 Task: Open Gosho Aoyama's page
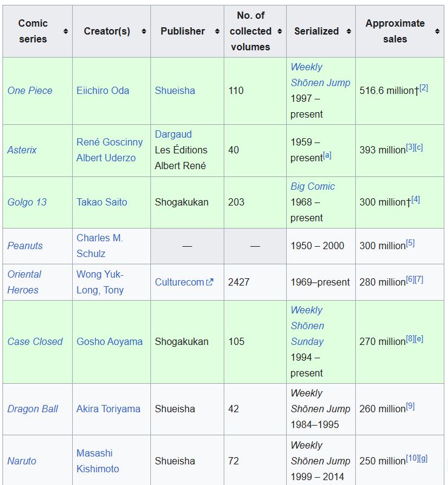110,341
